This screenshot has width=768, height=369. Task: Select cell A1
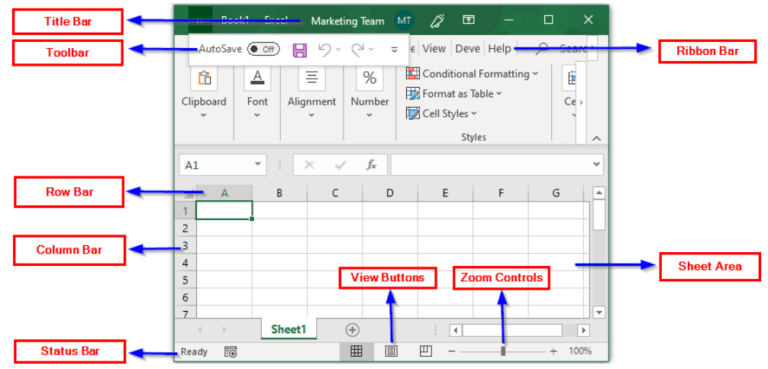pyautogui.click(x=224, y=210)
